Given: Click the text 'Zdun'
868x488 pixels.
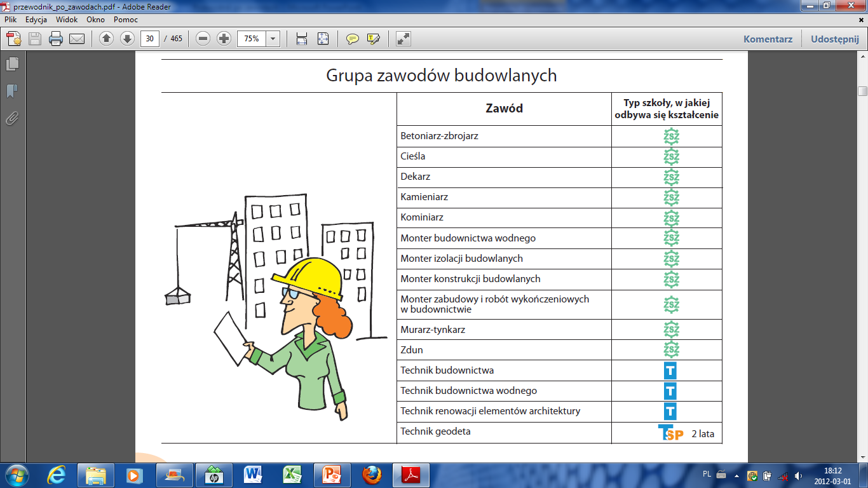Looking at the screenshot, I should pos(412,350).
